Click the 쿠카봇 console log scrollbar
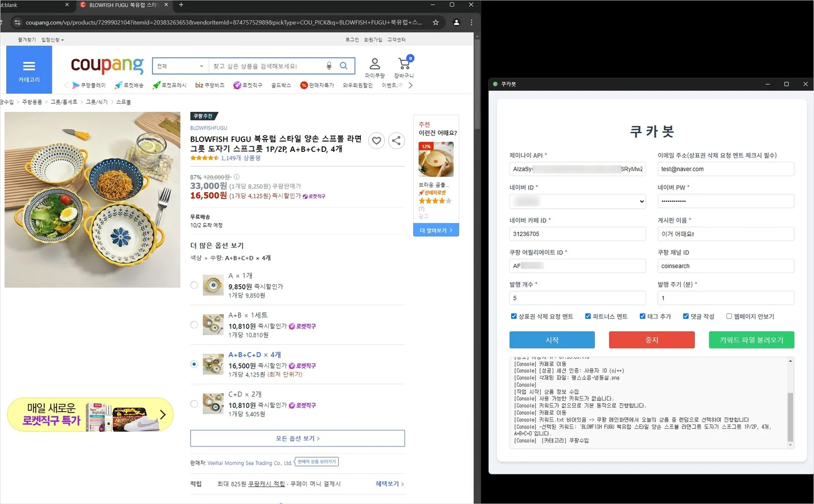The image size is (814, 504). click(790, 416)
